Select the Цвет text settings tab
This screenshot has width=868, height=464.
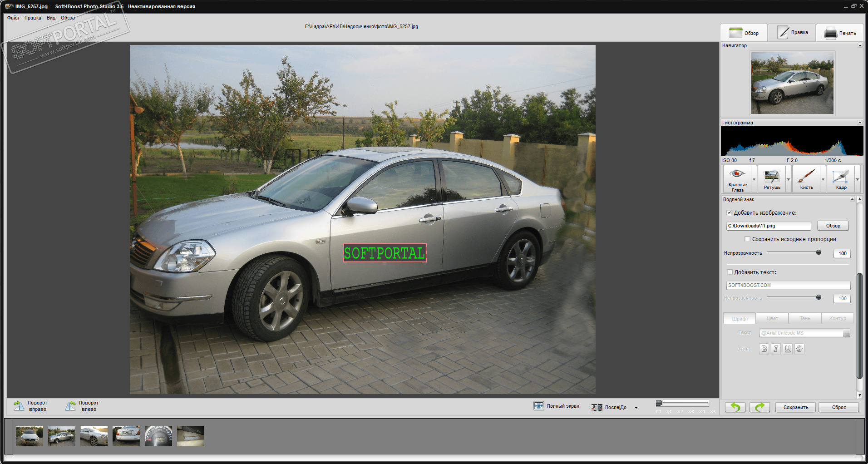coord(772,318)
